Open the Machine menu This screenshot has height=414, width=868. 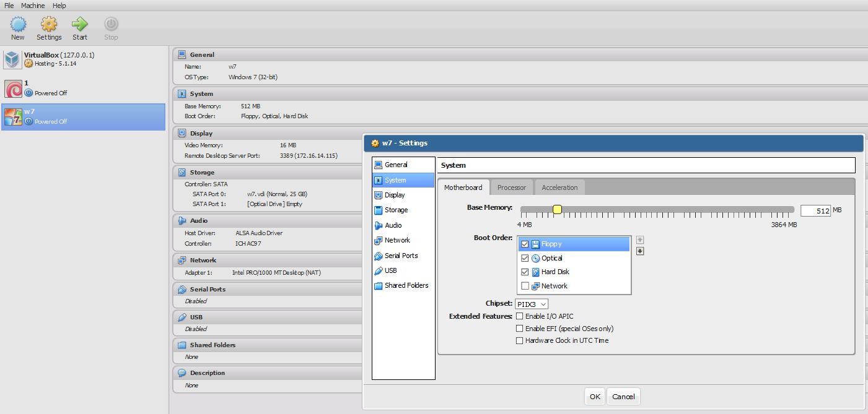coord(33,6)
